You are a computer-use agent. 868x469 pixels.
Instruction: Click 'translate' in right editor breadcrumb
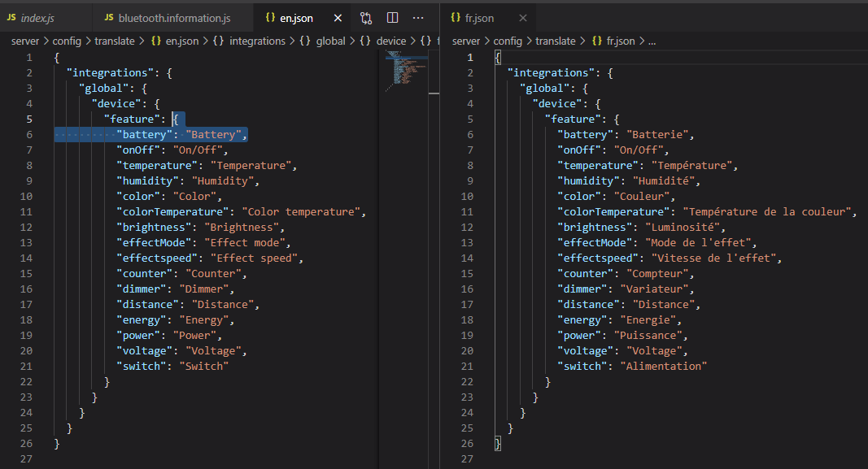(556, 41)
